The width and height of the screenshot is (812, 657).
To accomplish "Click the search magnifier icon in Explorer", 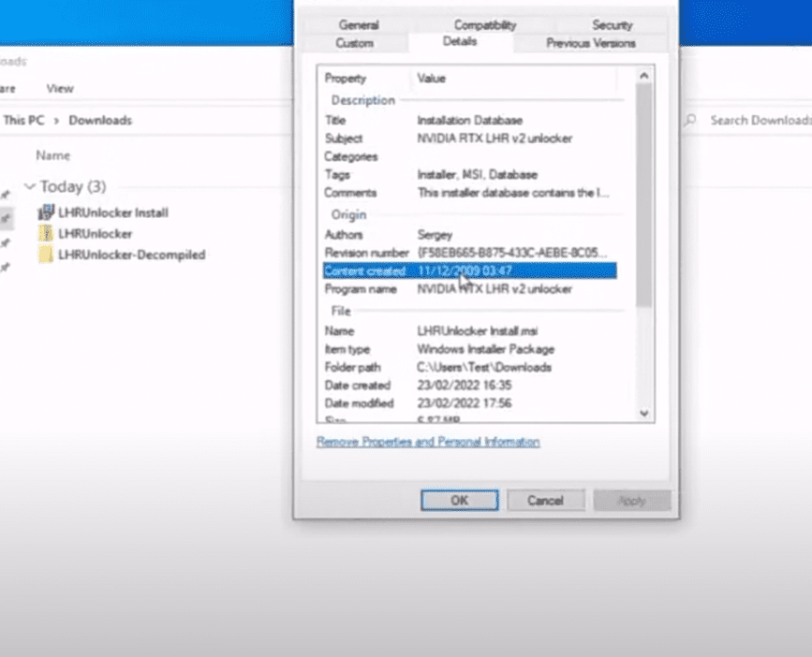I will click(690, 121).
